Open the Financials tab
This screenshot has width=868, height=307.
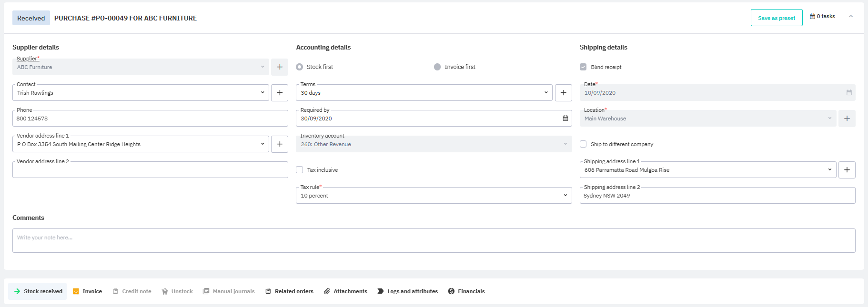(x=466, y=291)
